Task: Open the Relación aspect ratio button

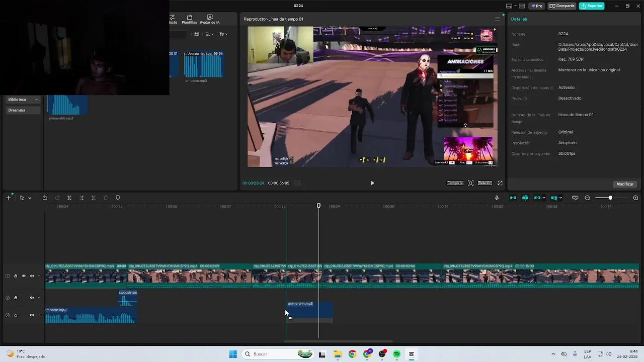Action: click(x=485, y=183)
